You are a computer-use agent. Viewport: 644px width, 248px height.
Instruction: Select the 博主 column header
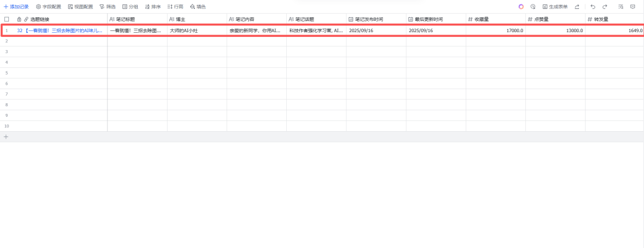pos(197,19)
